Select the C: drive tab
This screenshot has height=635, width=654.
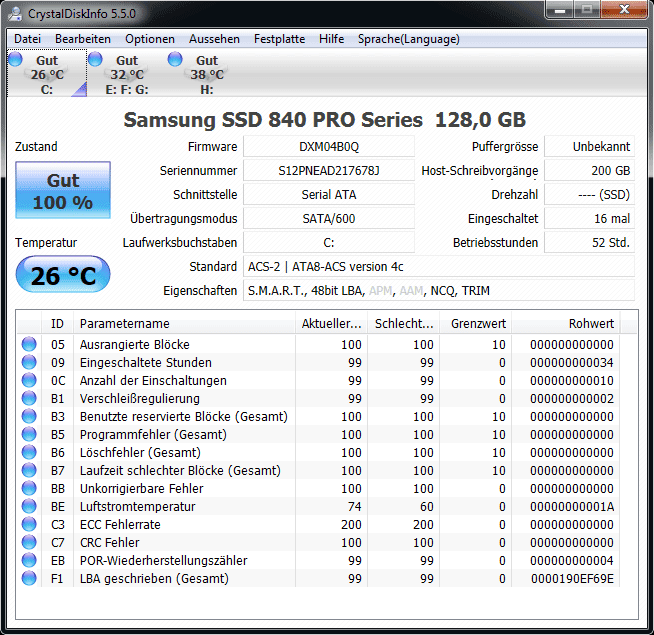tap(47, 73)
